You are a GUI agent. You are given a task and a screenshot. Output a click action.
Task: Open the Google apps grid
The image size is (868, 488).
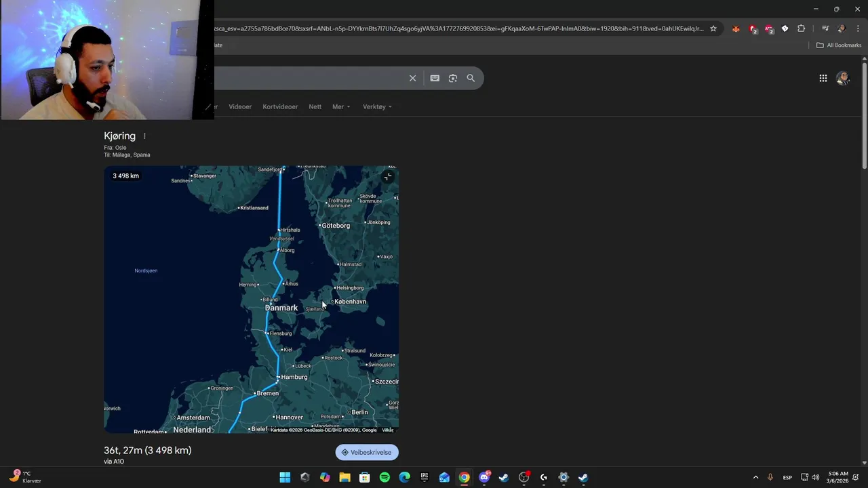click(x=823, y=78)
